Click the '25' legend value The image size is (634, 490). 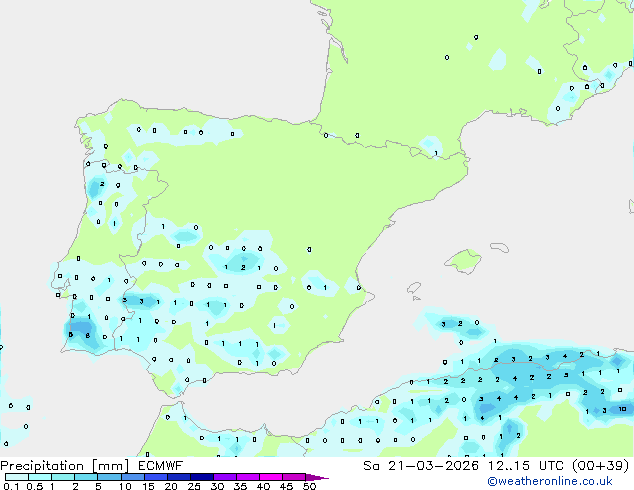click(194, 486)
